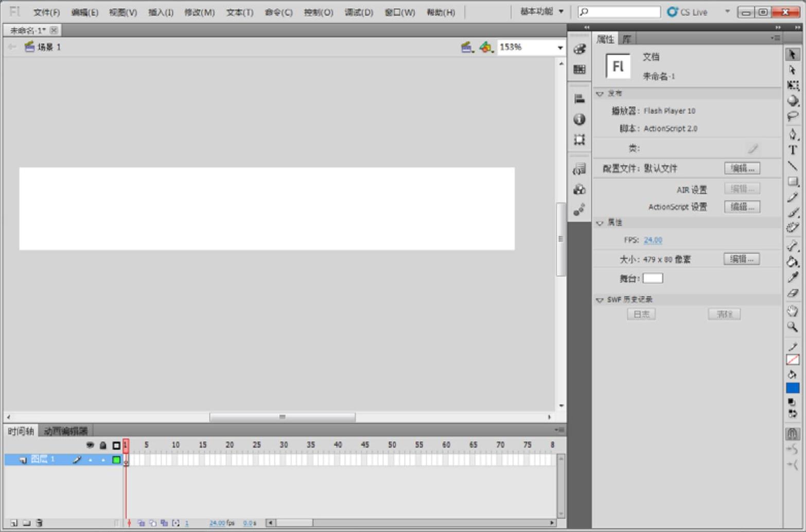Toggle lock all layers padlock
The image size is (806, 532).
(103, 445)
